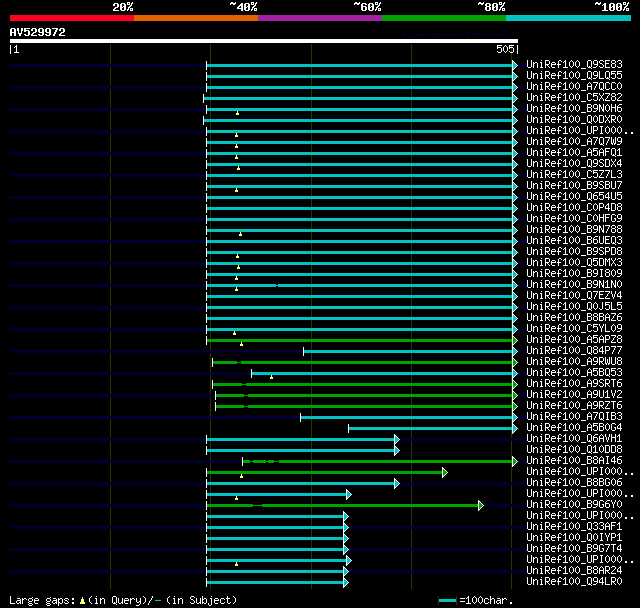This screenshot has height=608, width=640.
Task: Select the UniRef100_C5XZ82 label
Action: pos(574,98)
